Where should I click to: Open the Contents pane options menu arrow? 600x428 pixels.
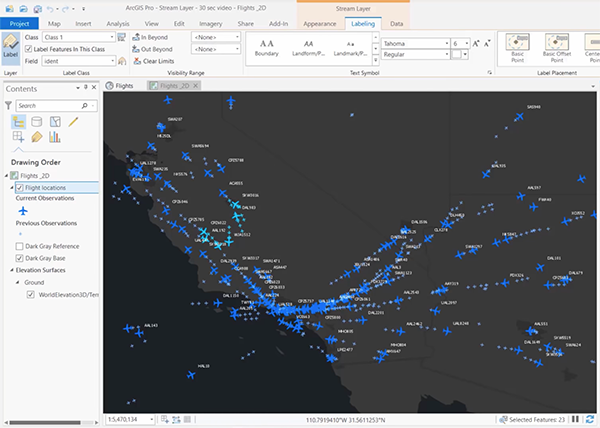(78, 88)
